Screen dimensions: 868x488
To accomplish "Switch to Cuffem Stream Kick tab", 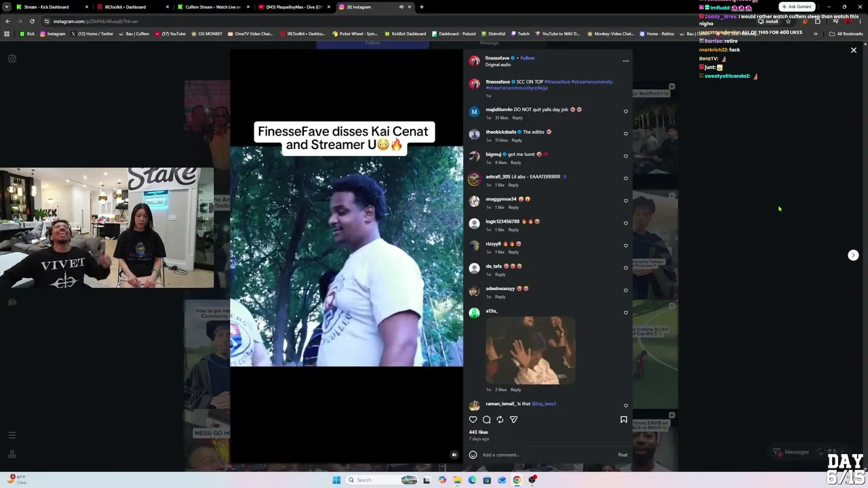I will click(214, 7).
